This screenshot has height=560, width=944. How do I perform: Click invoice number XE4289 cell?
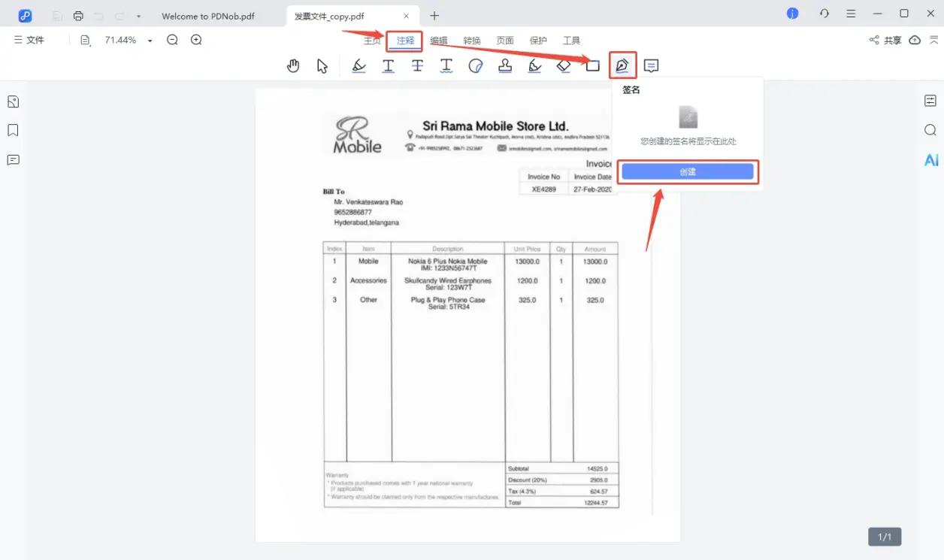pyautogui.click(x=544, y=189)
